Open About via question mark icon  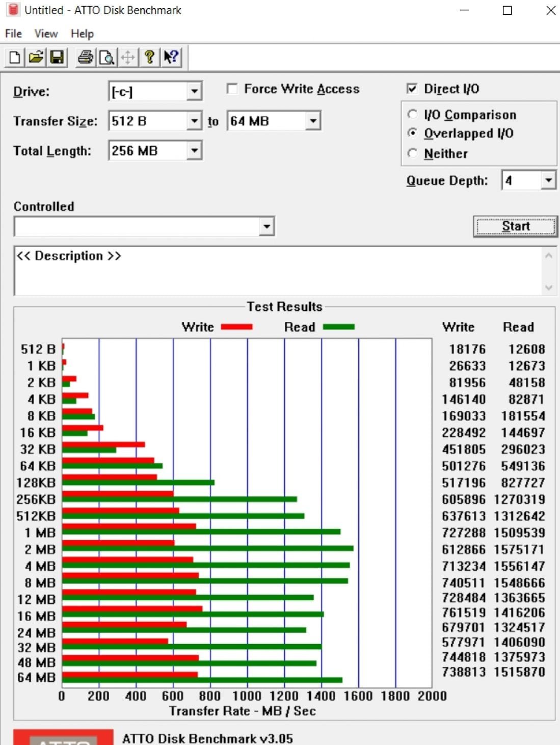coord(149,57)
